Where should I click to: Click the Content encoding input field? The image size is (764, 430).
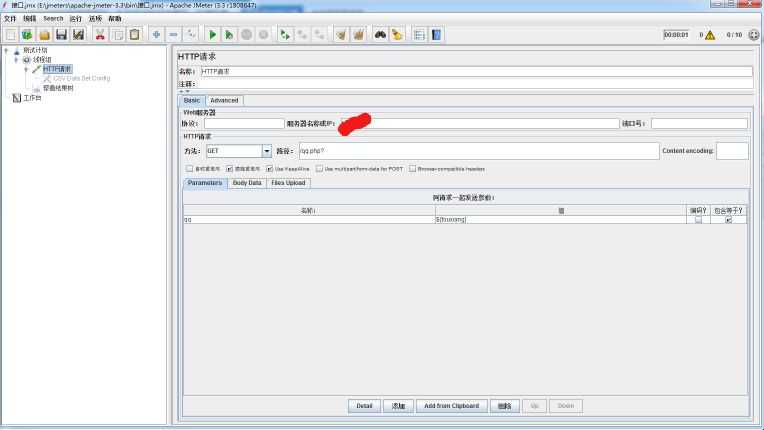pos(732,151)
